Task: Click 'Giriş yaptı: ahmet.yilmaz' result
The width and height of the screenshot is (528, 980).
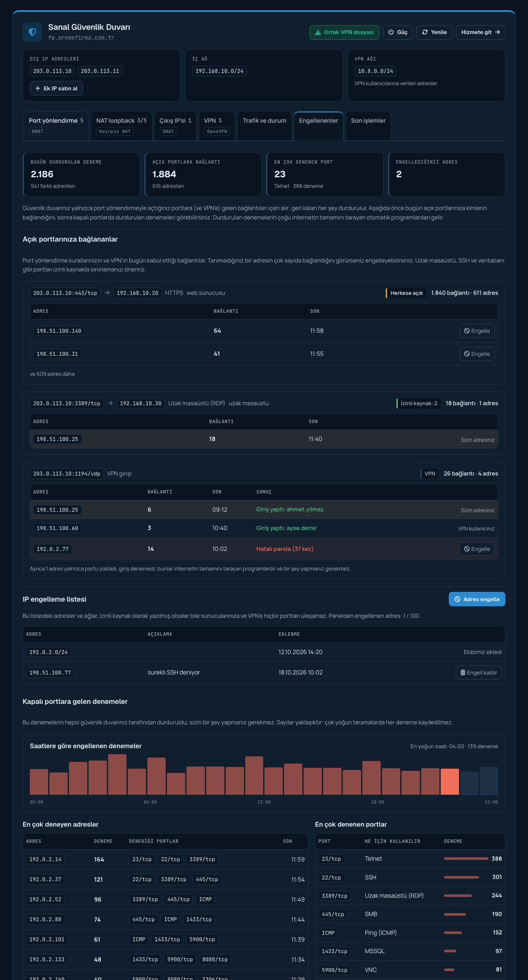Action: pyautogui.click(x=290, y=510)
